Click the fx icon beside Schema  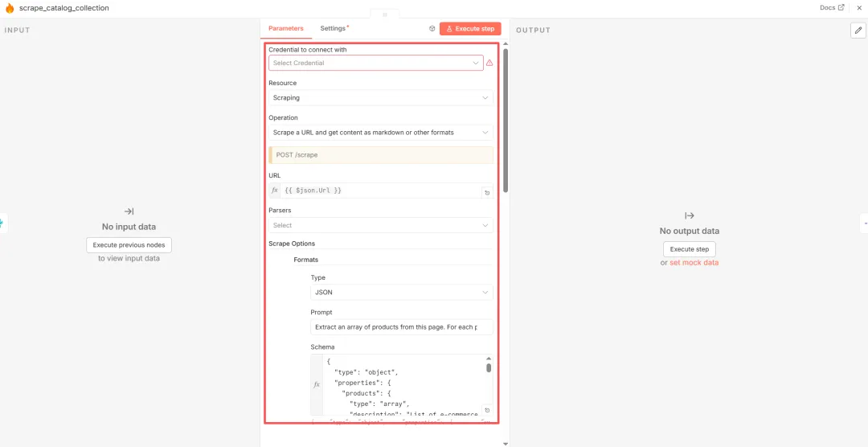(317, 385)
